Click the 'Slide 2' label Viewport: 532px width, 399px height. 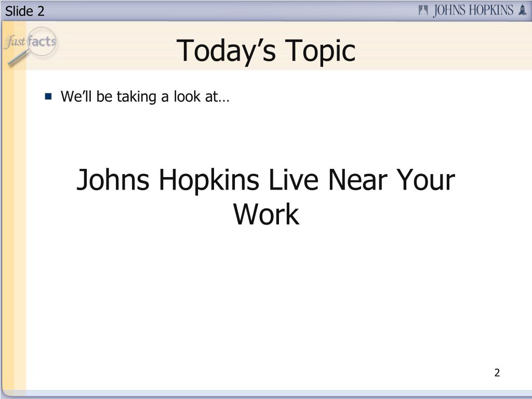coord(25,11)
